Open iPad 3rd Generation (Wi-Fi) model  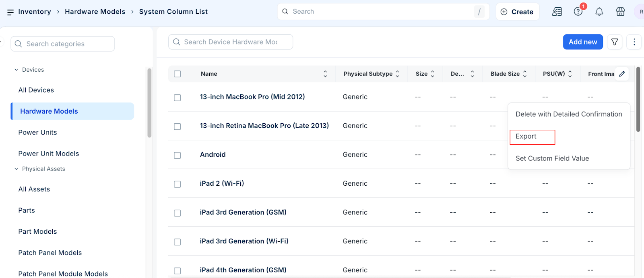point(244,241)
